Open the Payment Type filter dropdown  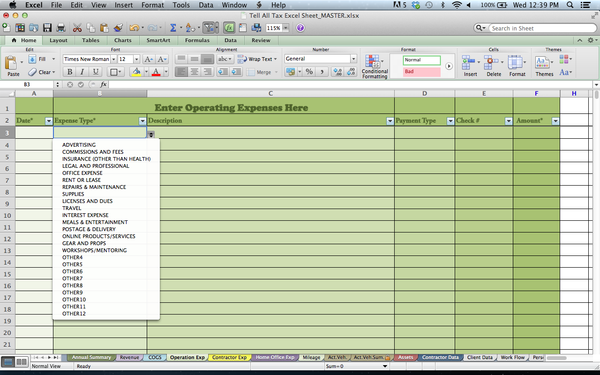(450, 121)
